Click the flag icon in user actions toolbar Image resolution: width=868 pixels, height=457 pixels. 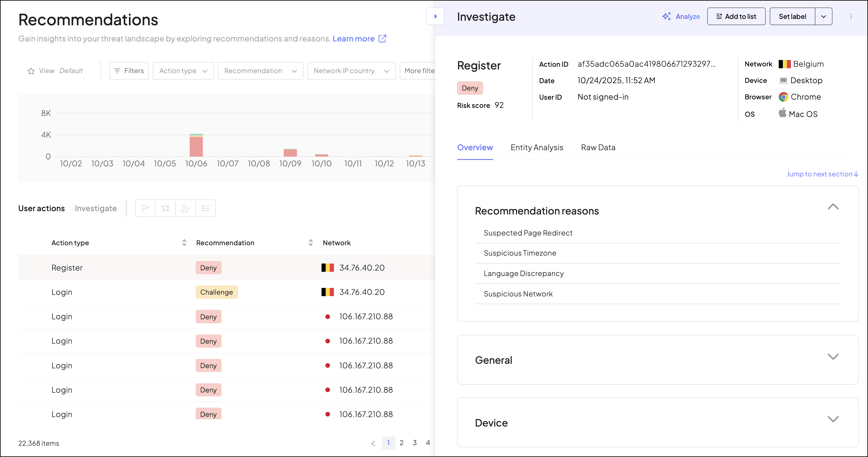145,208
